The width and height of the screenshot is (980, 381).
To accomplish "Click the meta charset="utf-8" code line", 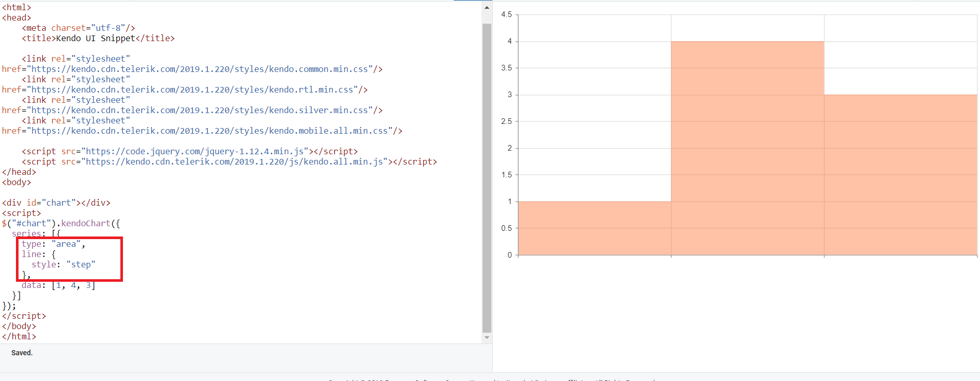I will click(x=78, y=28).
